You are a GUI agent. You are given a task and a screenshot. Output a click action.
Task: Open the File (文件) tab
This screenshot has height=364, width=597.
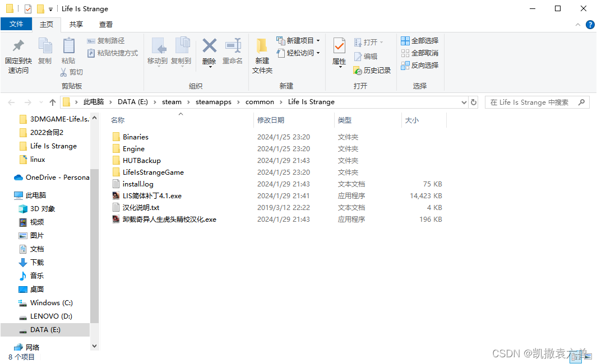point(16,24)
